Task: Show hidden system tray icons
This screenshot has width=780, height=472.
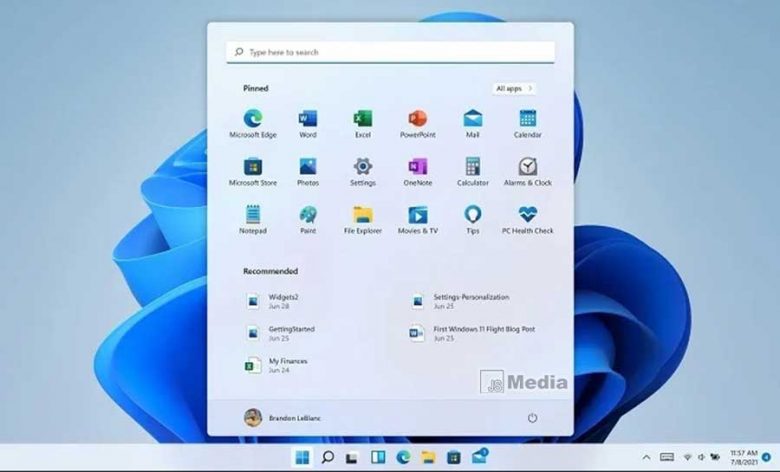Action: tap(646, 457)
